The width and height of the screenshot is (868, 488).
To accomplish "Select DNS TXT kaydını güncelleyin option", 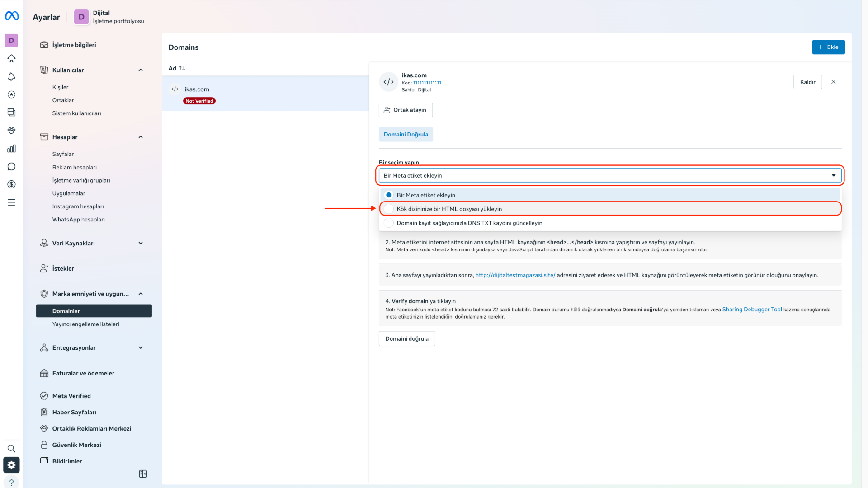I will tap(610, 223).
